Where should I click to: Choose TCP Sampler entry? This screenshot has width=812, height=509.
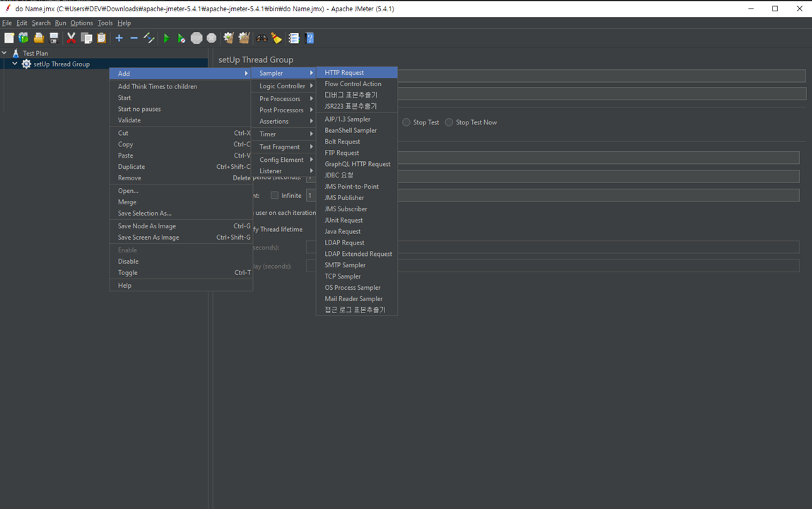[357, 276]
